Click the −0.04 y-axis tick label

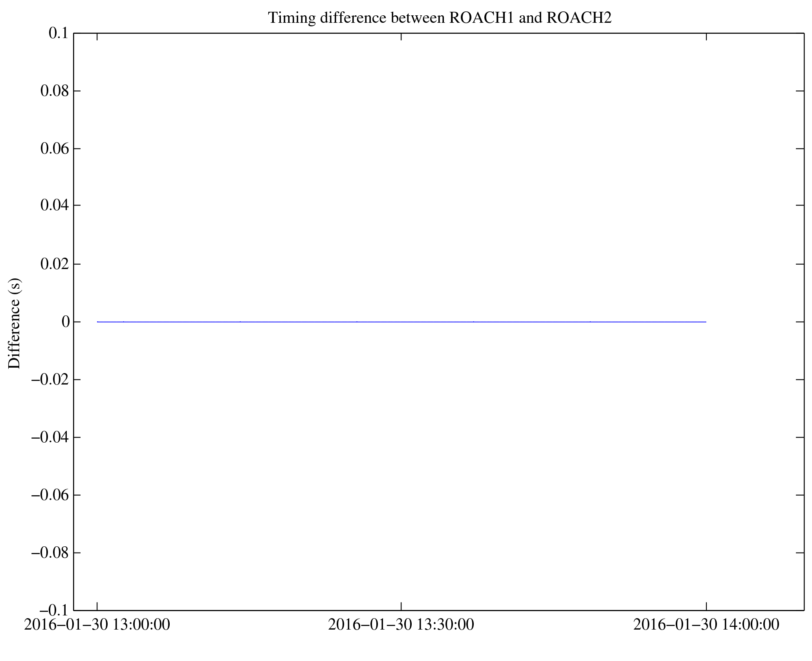tap(50, 437)
